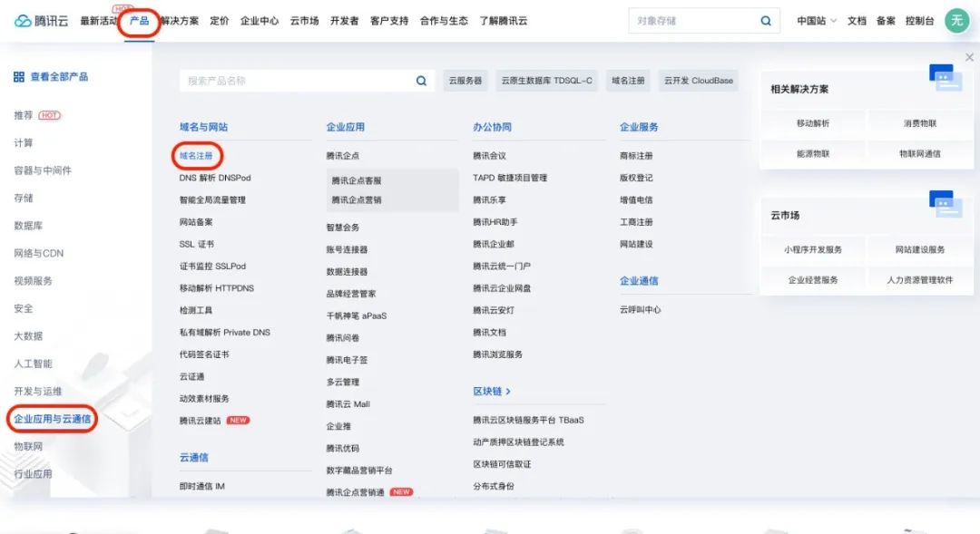Open 腾讯云区块链服务平台 TBaaS link
The width and height of the screenshot is (980, 534).
point(528,421)
